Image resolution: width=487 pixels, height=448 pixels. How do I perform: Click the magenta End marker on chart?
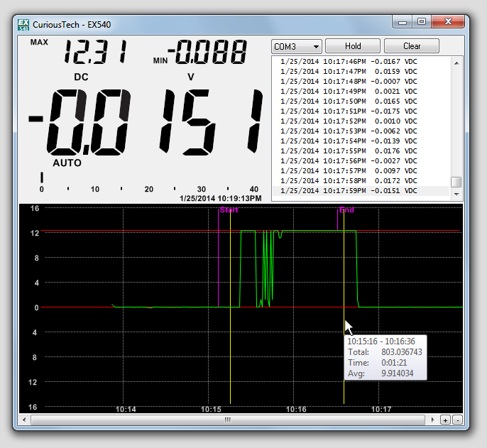pyautogui.click(x=346, y=210)
